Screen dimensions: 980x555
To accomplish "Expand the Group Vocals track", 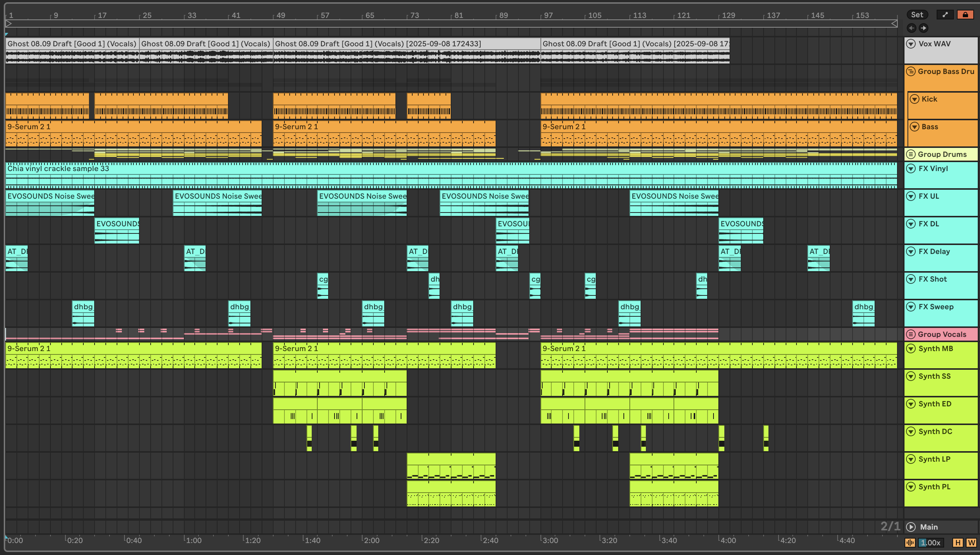I will [x=911, y=334].
